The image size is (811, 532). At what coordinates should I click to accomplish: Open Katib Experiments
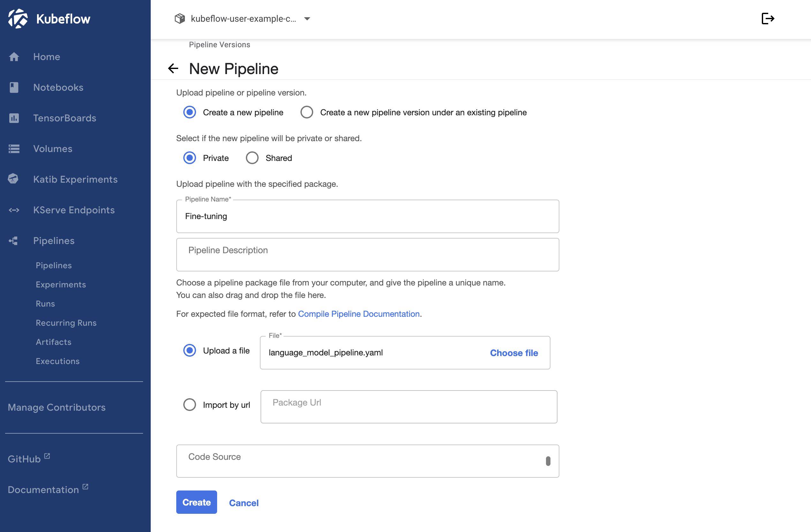(75, 179)
